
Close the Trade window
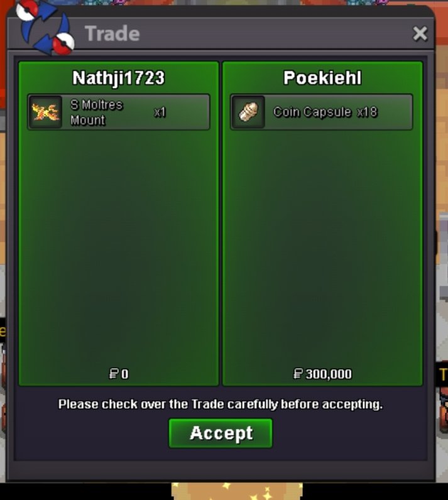tap(420, 33)
